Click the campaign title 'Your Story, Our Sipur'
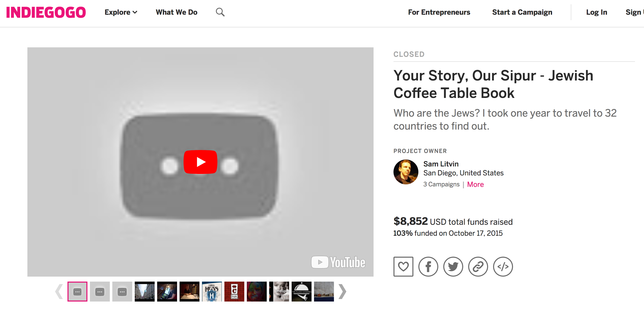 [x=493, y=84]
